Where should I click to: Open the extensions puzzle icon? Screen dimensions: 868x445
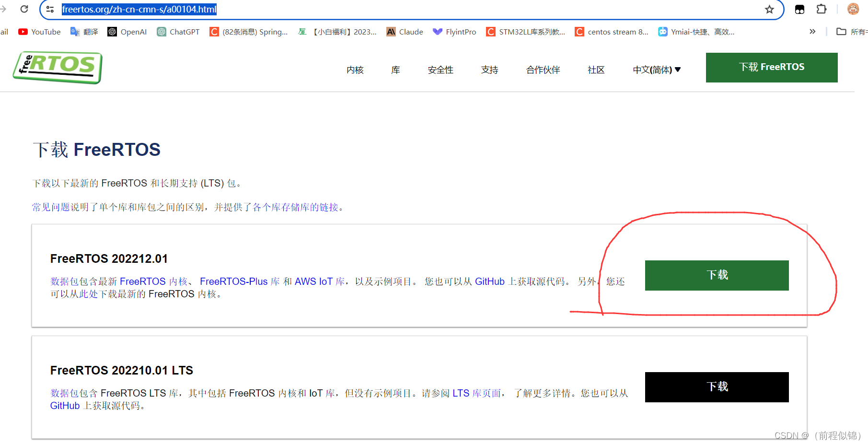[822, 9]
